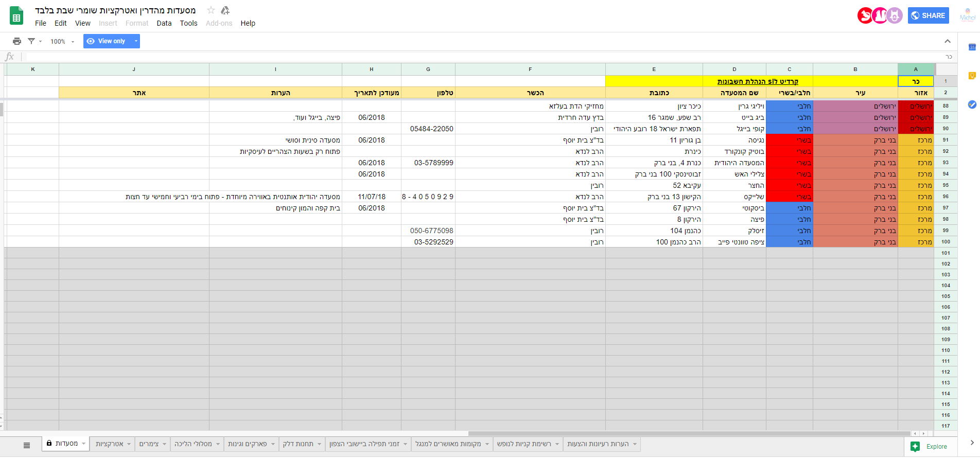Select the phone cell 03-5292529
The height and width of the screenshot is (458, 980).
[x=428, y=242]
